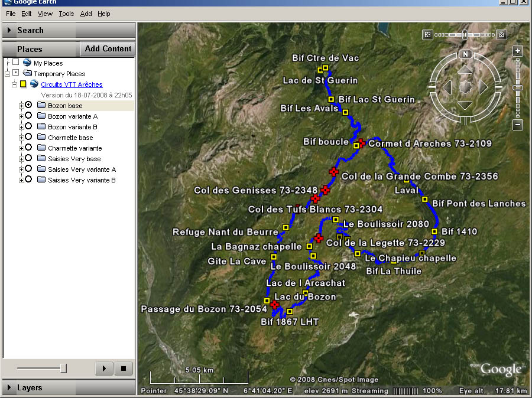Click the Refuge Nant du Beurre placemark

point(286,227)
